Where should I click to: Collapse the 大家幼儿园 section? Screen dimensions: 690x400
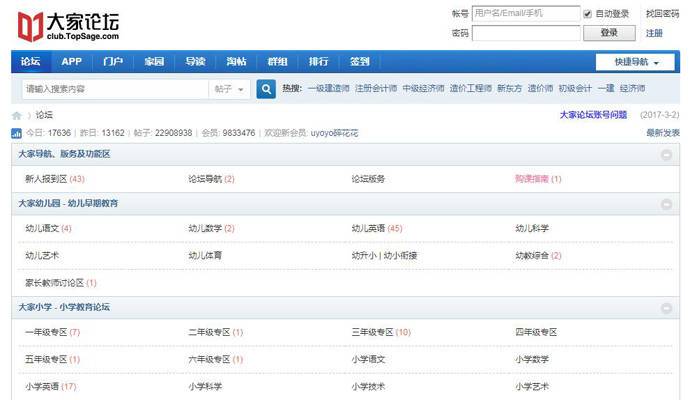(x=667, y=204)
